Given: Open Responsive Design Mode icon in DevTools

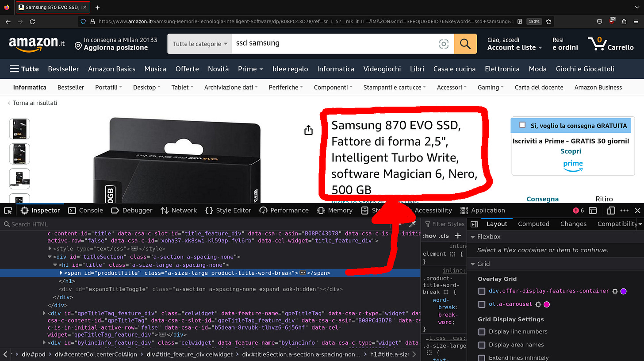Looking at the screenshot, I should click(611, 211).
